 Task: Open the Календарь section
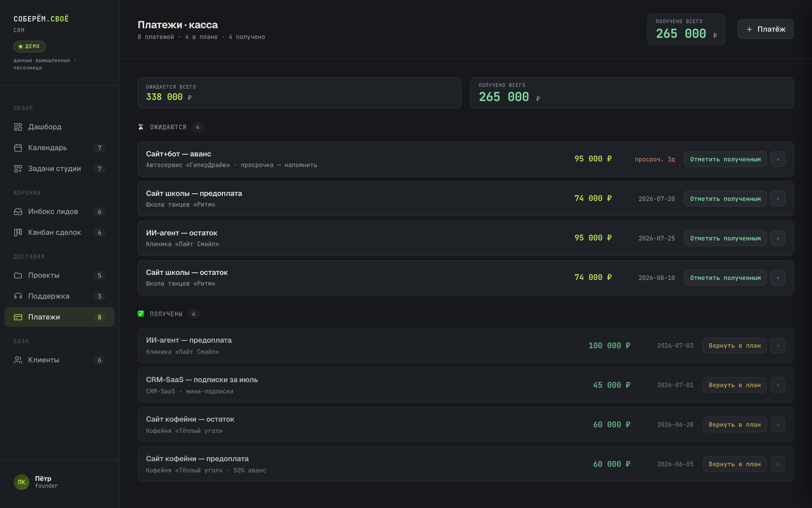point(59,148)
